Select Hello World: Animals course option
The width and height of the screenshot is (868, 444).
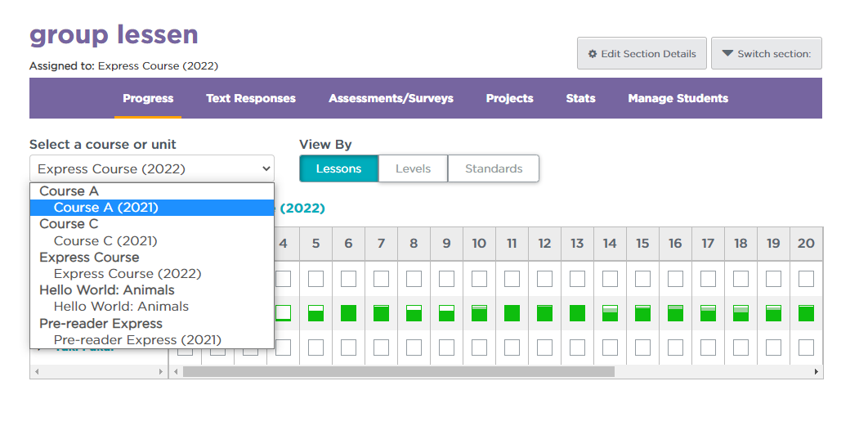[x=121, y=307]
